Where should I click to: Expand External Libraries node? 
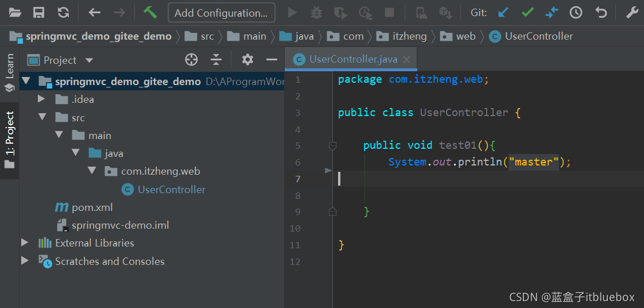(x=25, y=242)
